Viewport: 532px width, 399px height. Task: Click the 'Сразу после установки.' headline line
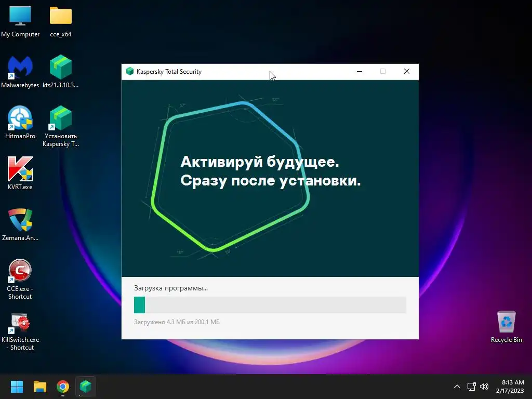pyautogui.click(x=270, y=180)
